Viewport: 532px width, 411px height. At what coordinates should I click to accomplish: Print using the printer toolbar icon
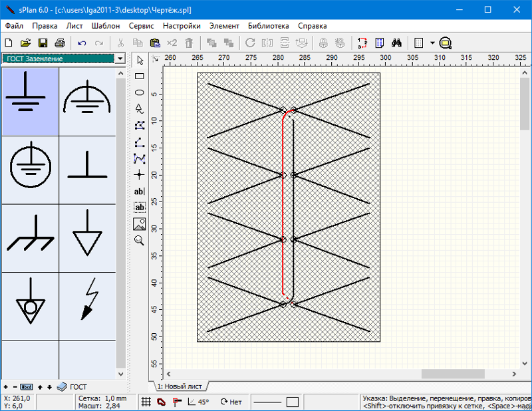tap(60, 43)
